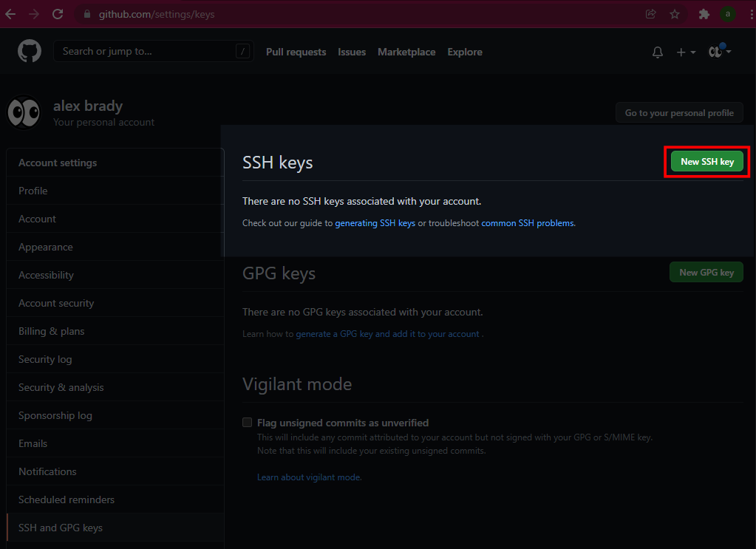The width and height of the screenshot is (756, 549).
Task: Click the Search or jump to field
Action: [x=153, y=51]
